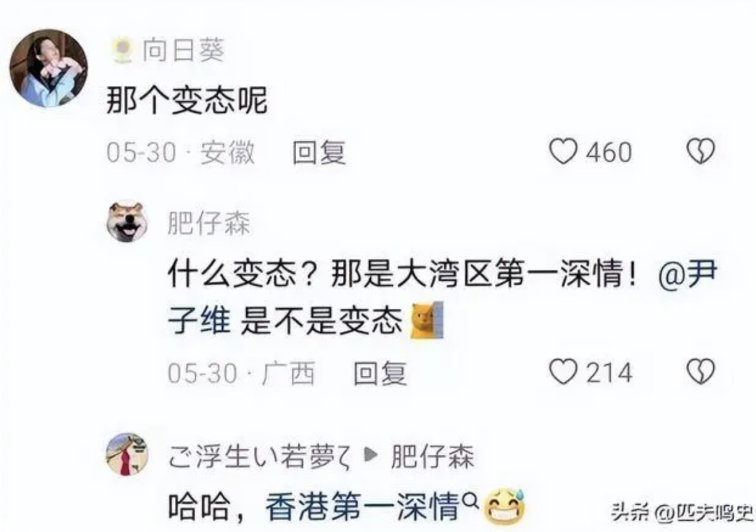
Task: Open the username 向日葵
Action: (x=183, y=50)
